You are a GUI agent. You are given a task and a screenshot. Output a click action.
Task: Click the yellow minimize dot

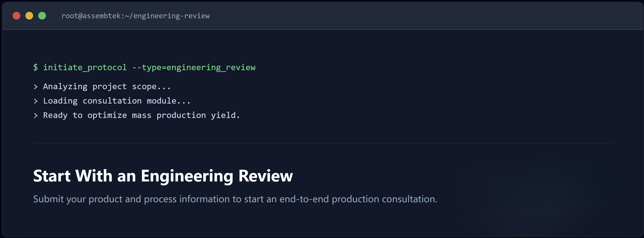29,16
